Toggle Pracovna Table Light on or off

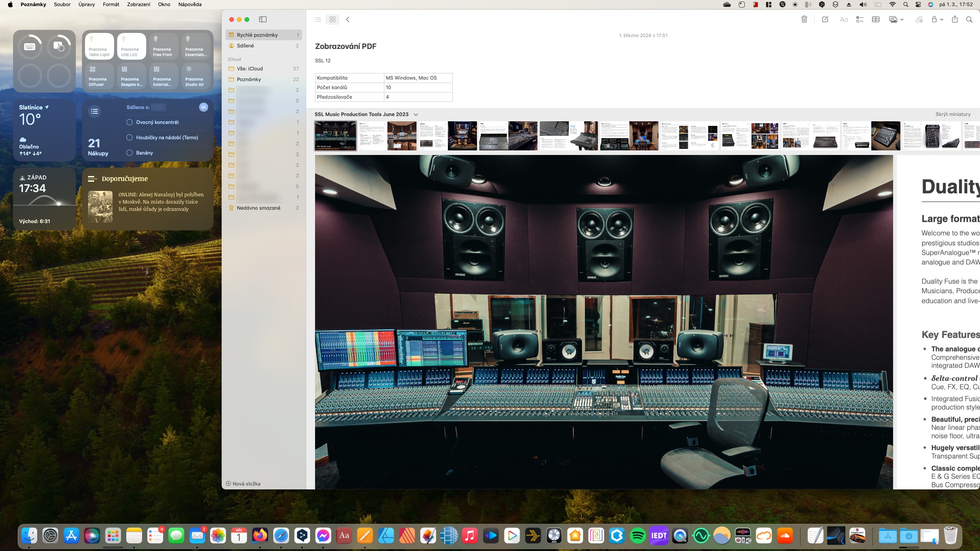point(99,46)
